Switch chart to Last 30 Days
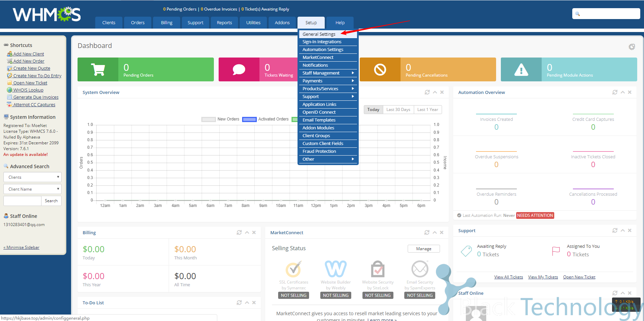This screenshot has width=644, height=321. point(398,110)
